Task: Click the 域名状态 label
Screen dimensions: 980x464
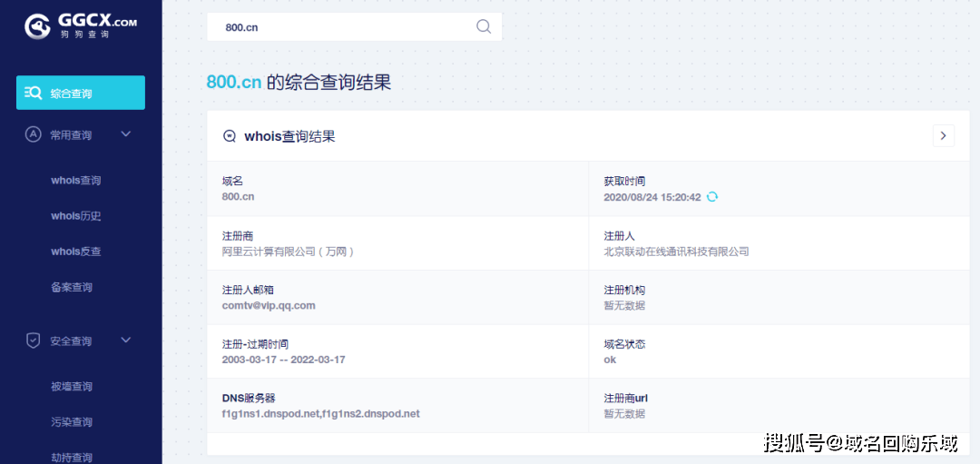Action: 624,344
